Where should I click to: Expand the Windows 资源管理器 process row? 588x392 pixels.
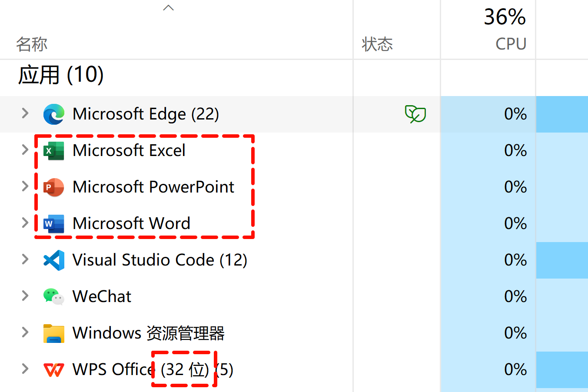point(25,332)
